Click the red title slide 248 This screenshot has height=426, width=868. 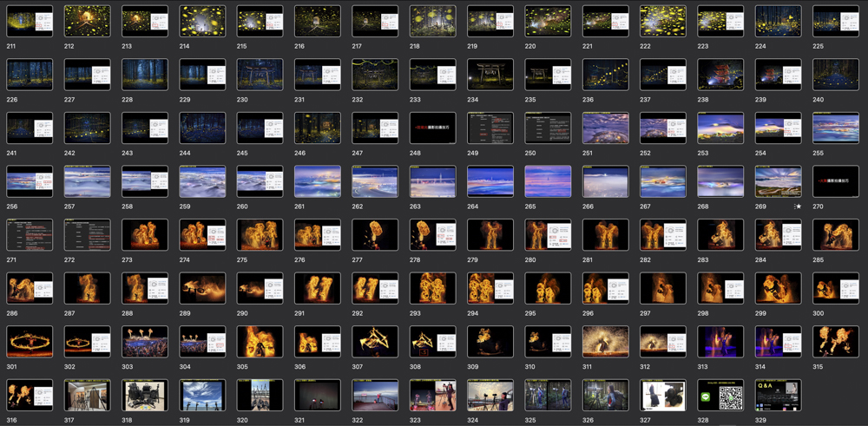pos(432,128)
